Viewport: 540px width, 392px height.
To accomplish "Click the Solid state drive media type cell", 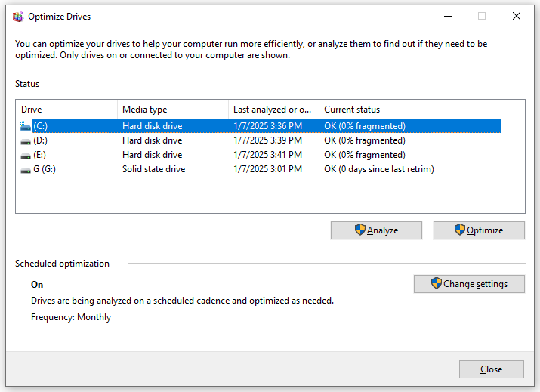I will (153, 169).
